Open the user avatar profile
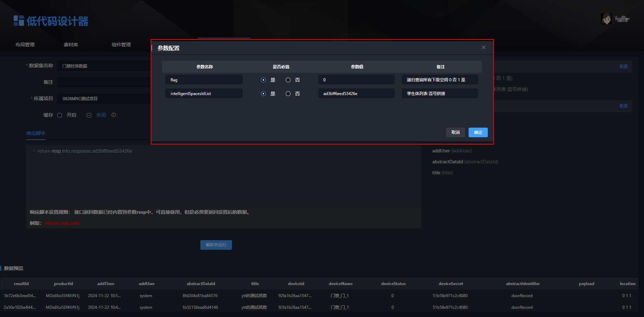 click(606, 19)
